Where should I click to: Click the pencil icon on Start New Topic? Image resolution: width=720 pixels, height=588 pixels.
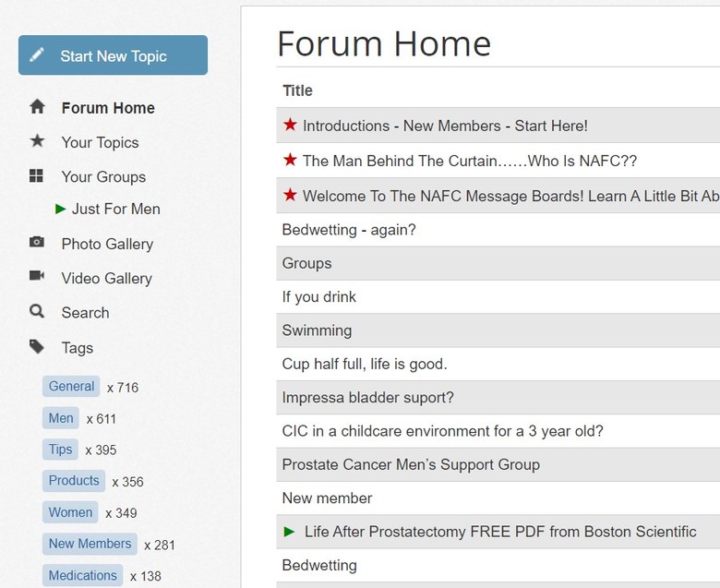pos(37,55)
